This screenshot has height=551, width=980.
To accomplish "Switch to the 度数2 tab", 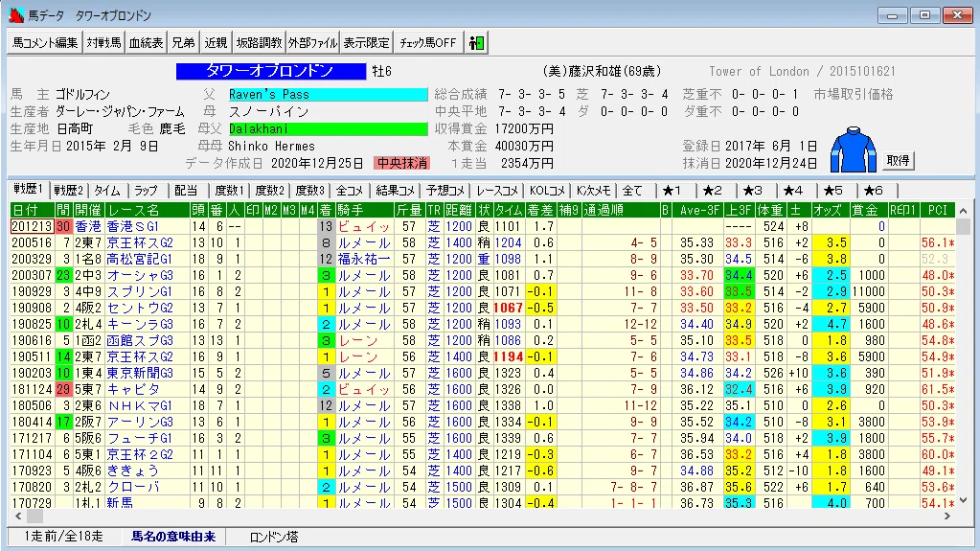I will pyautogui.click(x=269, y=191).
